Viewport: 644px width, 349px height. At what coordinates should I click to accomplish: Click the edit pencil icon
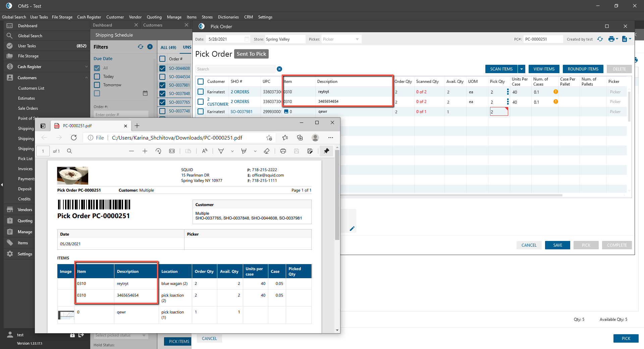352,229
